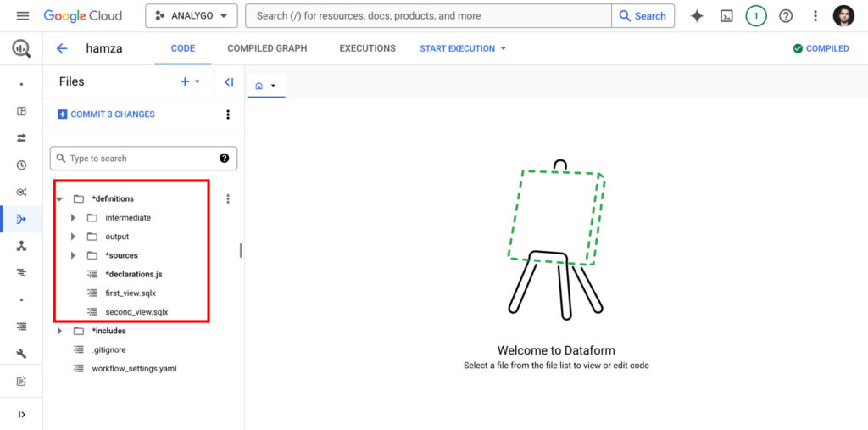
Task: Click Commit 3 Changes button
Action: pos(106,114)
